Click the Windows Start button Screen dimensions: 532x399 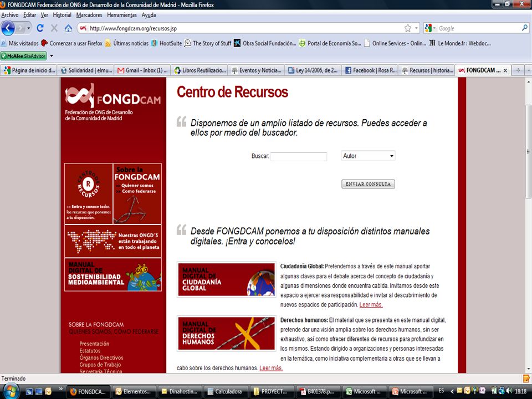click(10, 391)
